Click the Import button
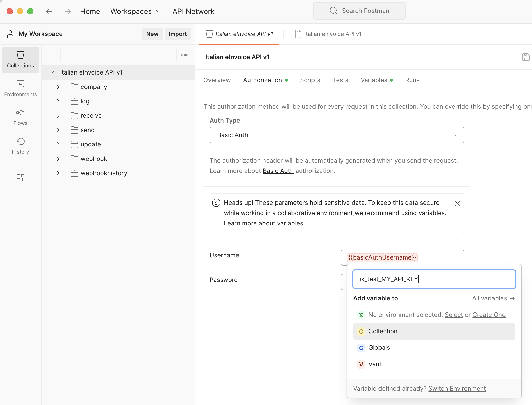This screenshot has height=405, width=532. pyautogui.click(x=178, y=34)
